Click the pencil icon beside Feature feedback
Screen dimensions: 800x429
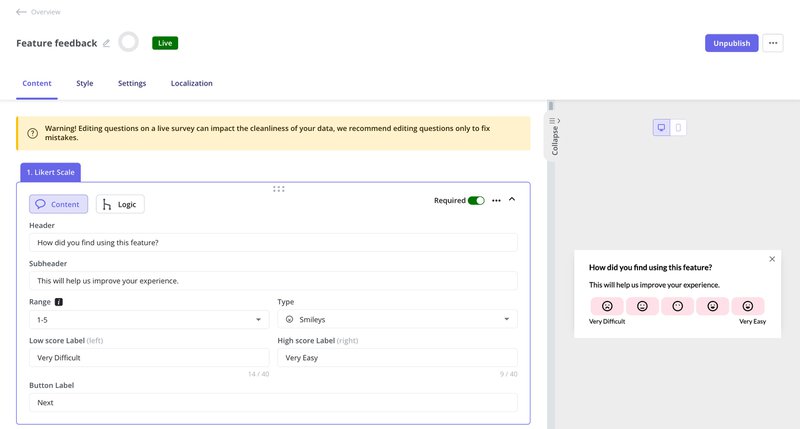[x=107, y=43]
